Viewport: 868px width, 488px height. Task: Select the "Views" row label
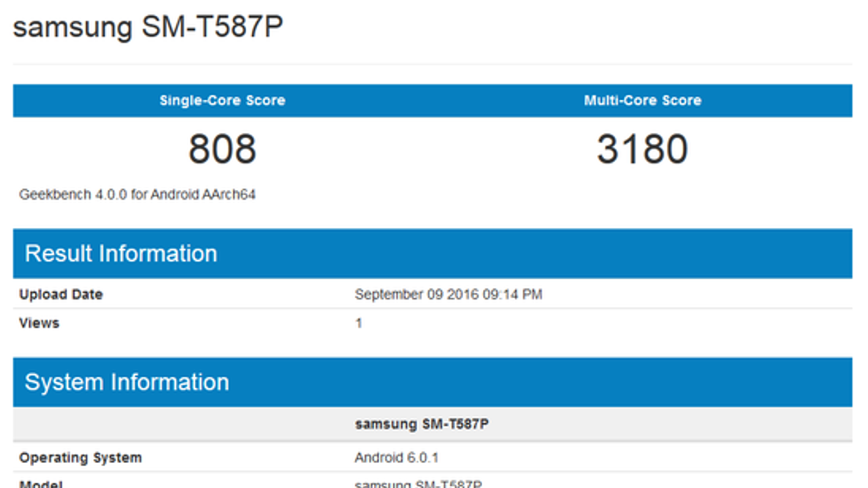[39, 323]
